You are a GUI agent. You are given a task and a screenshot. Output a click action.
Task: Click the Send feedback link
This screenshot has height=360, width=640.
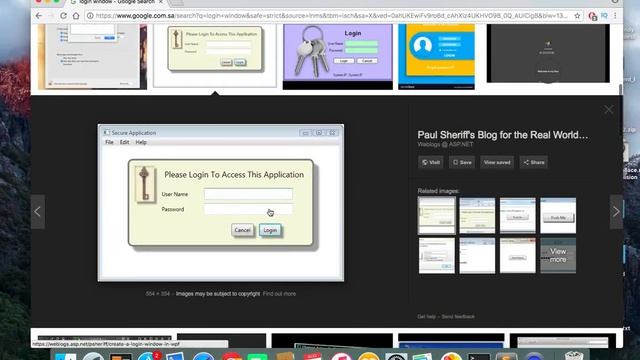458,317
